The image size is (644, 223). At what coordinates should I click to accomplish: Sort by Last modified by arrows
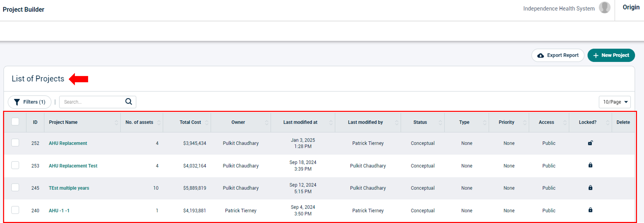tap(397, 123)
